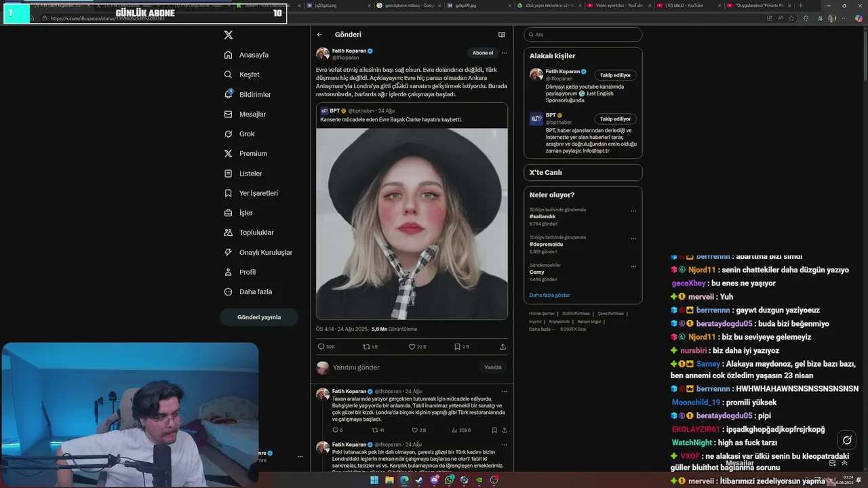Open the Windows Start menu

(374, 480)
